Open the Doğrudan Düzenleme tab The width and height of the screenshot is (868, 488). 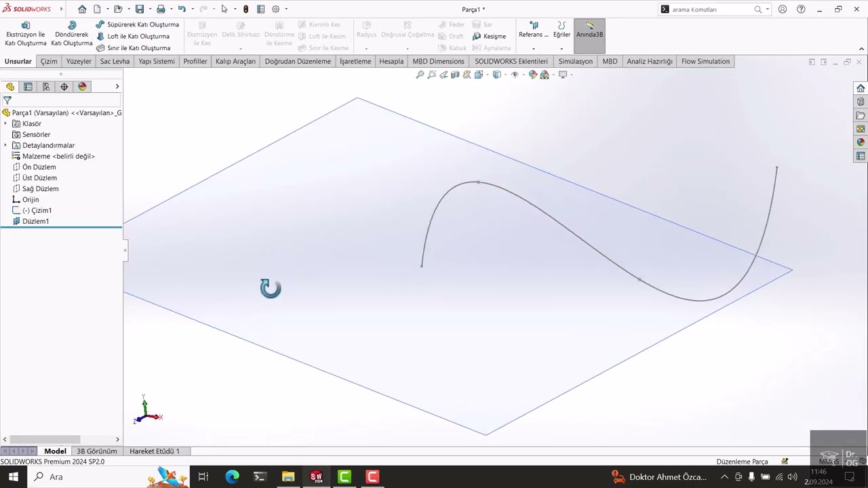[x=298, y=61]
